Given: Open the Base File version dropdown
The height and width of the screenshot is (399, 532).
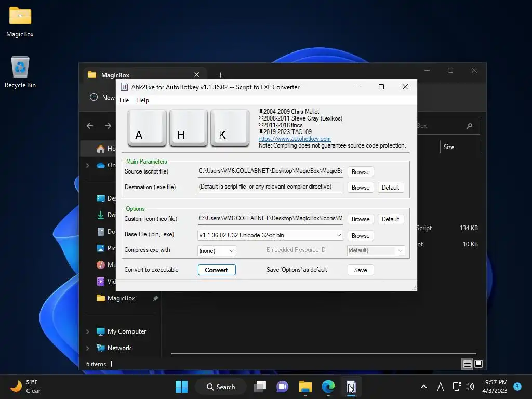Looking at the screenshot, I should (x=338, y=235).
